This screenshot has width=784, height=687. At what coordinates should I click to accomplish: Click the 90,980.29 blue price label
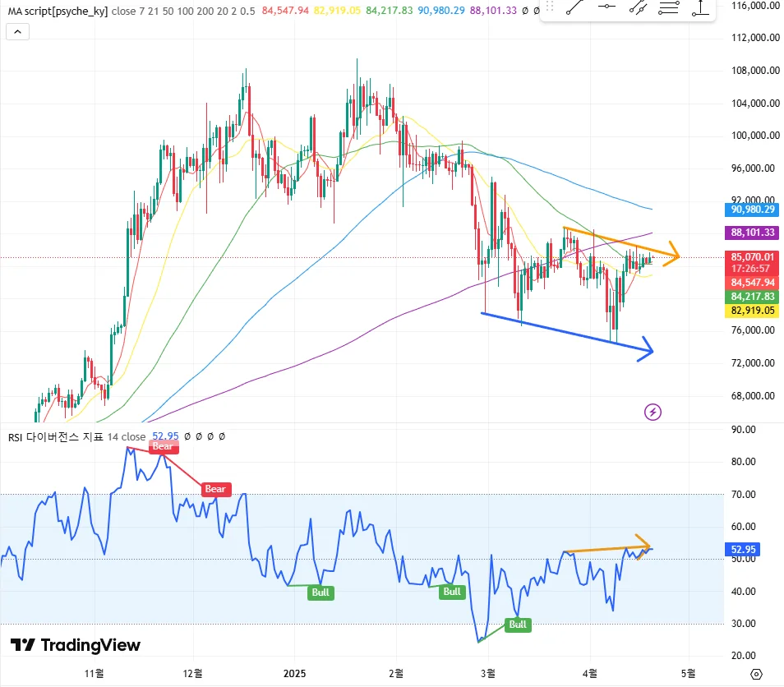753,210
